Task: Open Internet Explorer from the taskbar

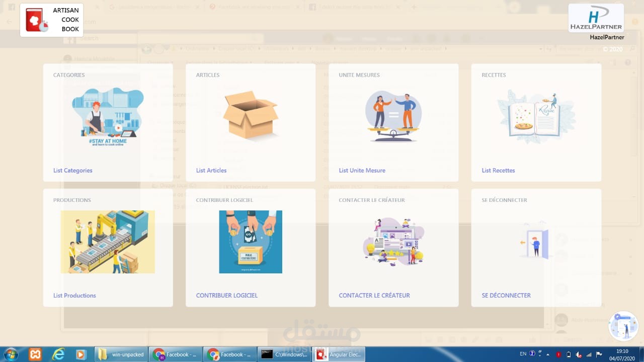Action: pos(58,354)
